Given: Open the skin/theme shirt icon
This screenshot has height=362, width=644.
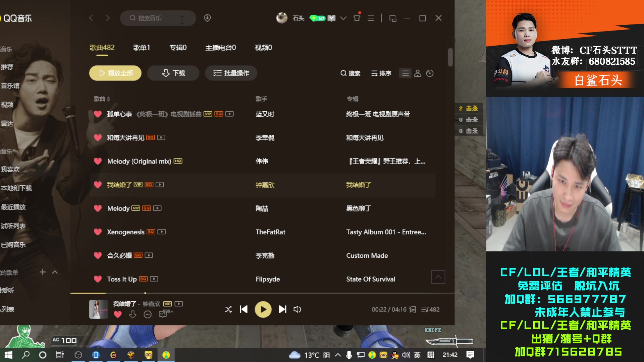Looking at the screenshot, I should point(357,18).
